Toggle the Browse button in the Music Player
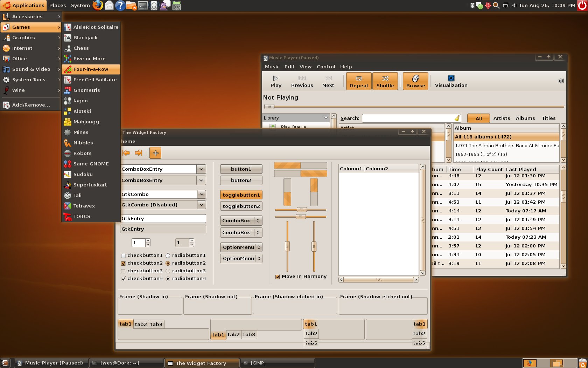Screen dimensions: 588x368 tap(415, 81)
